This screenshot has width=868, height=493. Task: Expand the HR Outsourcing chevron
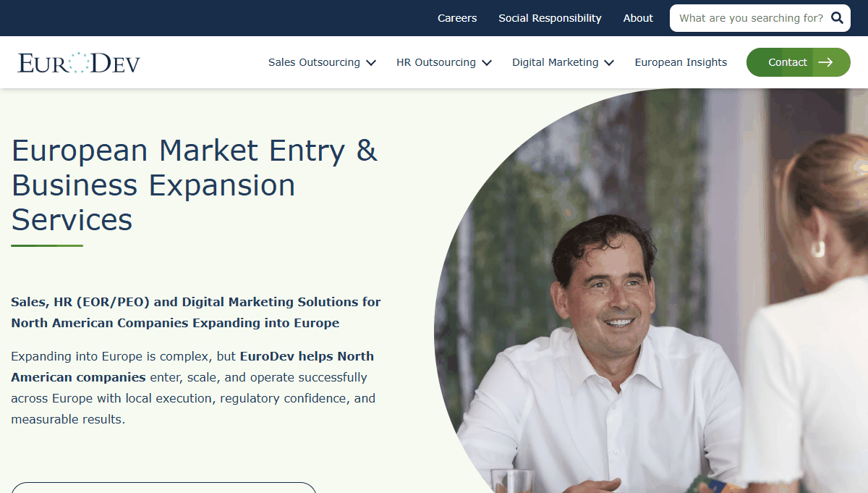tap(487, 63)
